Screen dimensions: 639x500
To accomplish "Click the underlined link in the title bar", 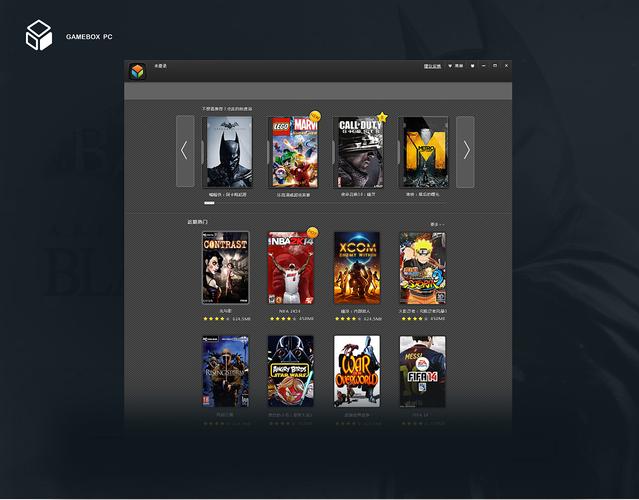I will click(x=432, y=66).
